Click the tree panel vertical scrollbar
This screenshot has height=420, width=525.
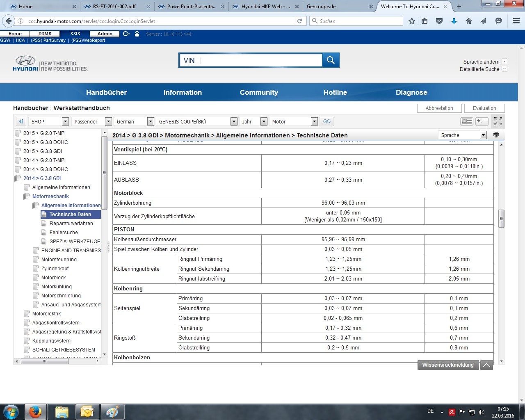(x=105, y=173)
